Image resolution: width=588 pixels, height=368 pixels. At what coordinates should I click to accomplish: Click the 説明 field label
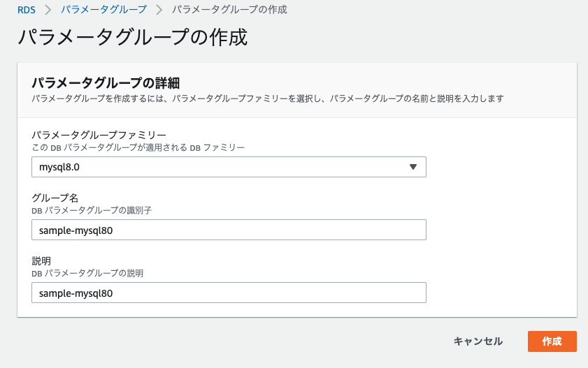click(x=42, y=260)
